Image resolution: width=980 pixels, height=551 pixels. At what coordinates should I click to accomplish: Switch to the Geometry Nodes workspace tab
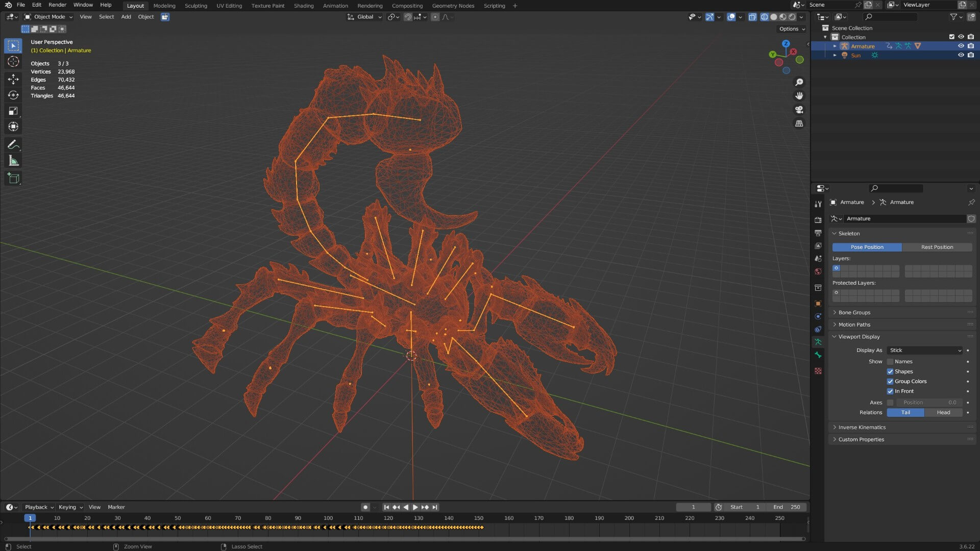(453, 6)
